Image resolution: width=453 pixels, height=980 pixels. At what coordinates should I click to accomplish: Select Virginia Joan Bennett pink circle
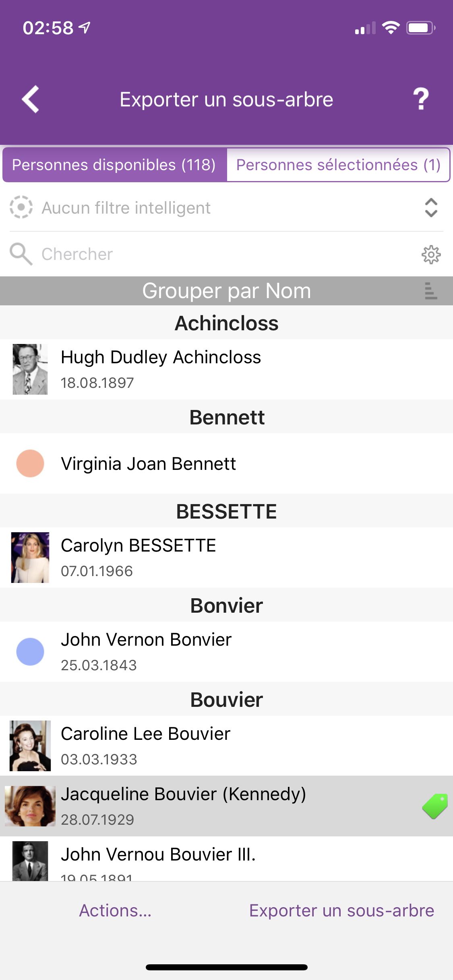(30, 463)
